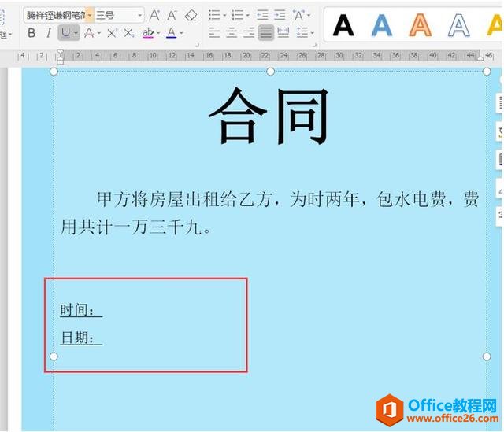The image size is (504, 432).
Task: Align text right
Action: [249, 32]
